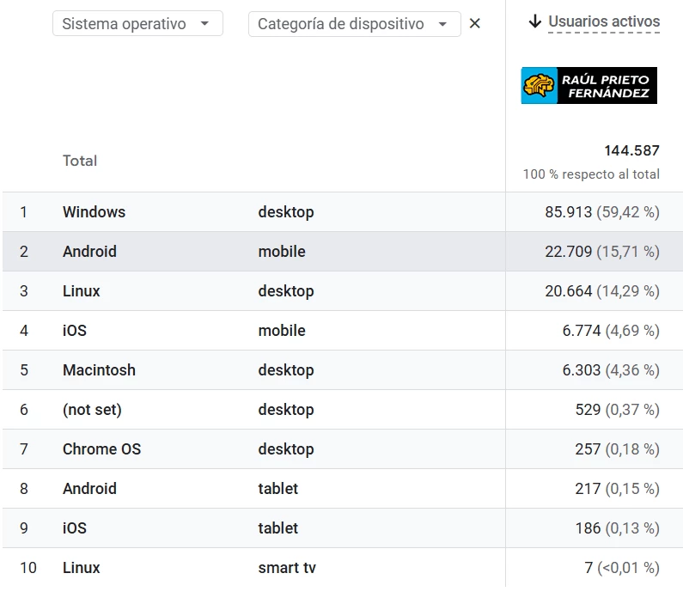Remove the secondary dimension with X
683x616 pixels.
tap(475, 24)
